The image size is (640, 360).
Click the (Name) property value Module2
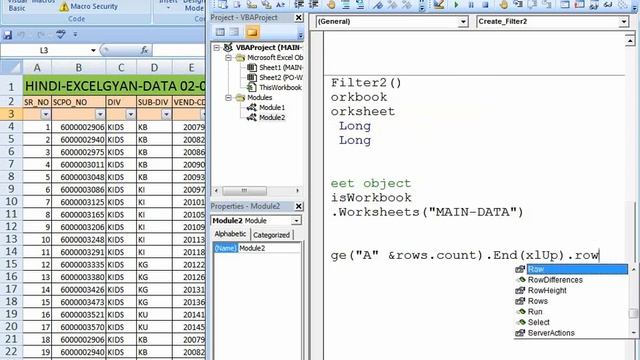(x=269, y=248)
